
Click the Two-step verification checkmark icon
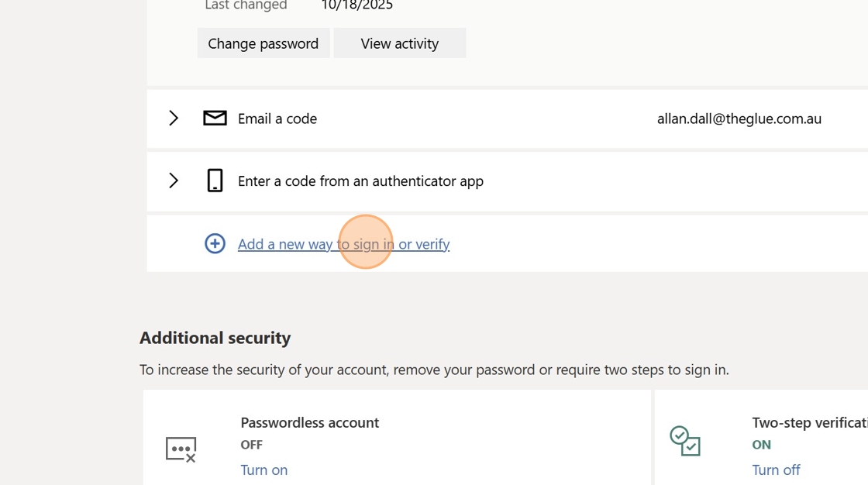[685, 441]
